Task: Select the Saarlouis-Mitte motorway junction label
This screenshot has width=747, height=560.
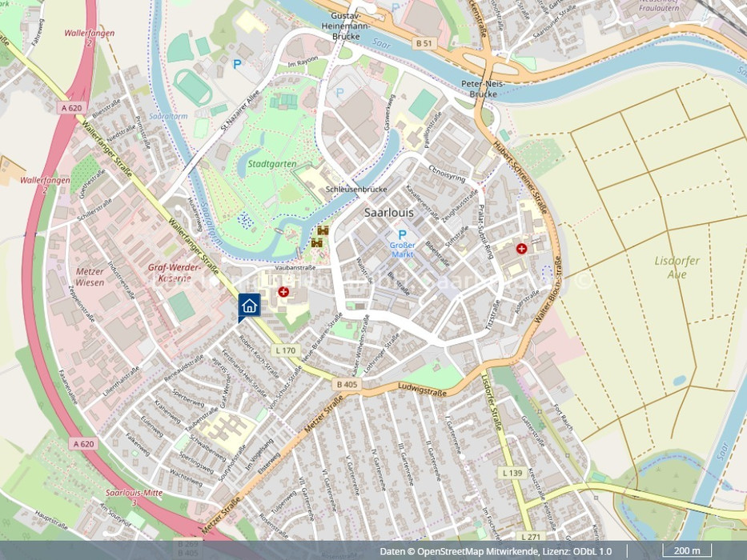Action: (x=135, y=493)
